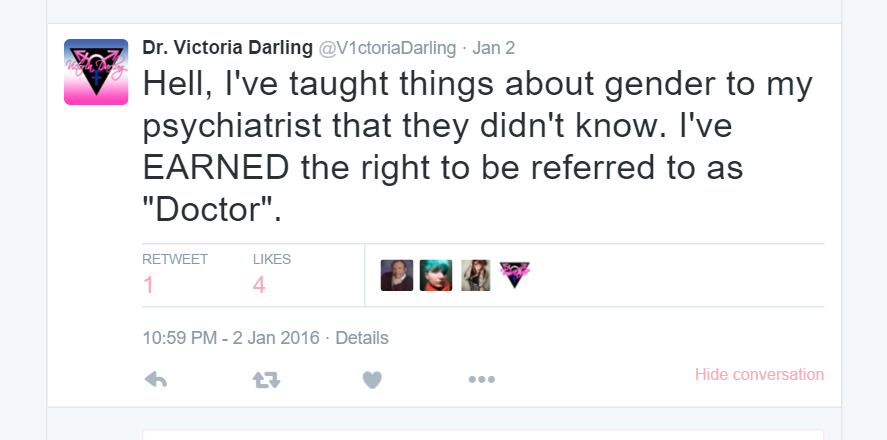View the likes count of 4
The width and height of the screenshot is (887, 440).
(259, 285)
